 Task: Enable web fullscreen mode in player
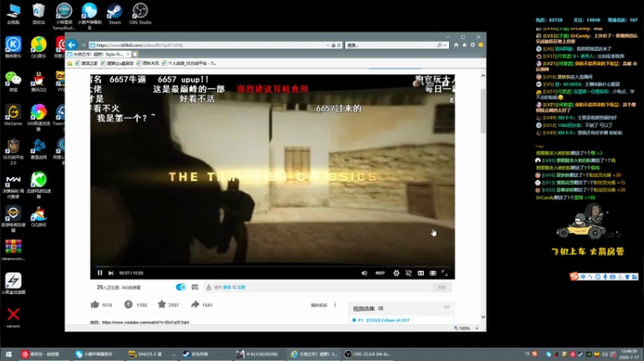coord(433,273)
